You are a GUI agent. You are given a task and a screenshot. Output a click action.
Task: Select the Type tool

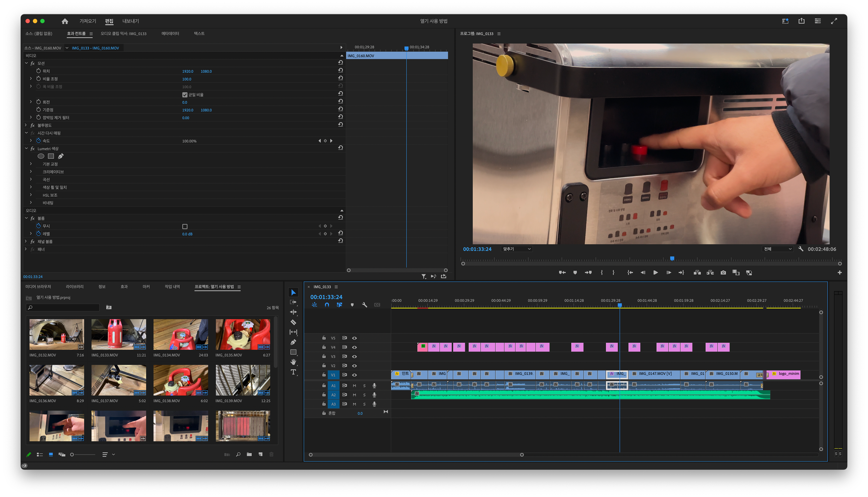tap(293, 372)
